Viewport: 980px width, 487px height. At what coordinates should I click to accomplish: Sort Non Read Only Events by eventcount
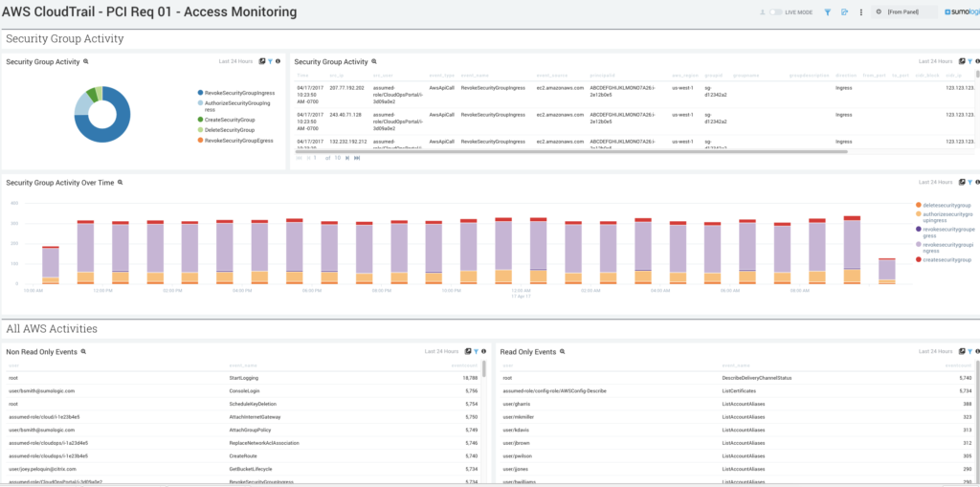point(464,365)
